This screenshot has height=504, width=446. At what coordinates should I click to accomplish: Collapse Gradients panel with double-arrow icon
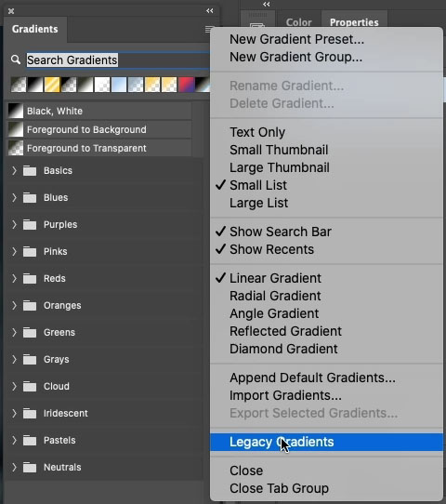[x=210, y=11]
